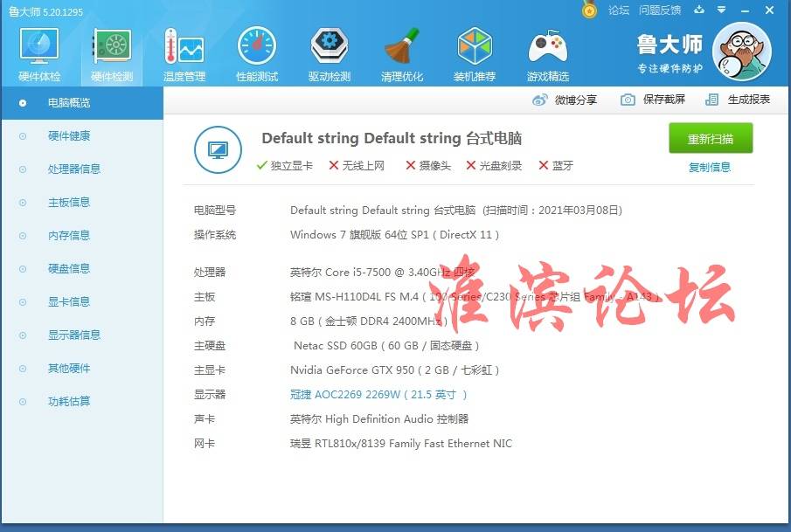This screenshot has height=532, width=791.
Task: Open 驱动检测 driver detection
Action: click(330, 54)
